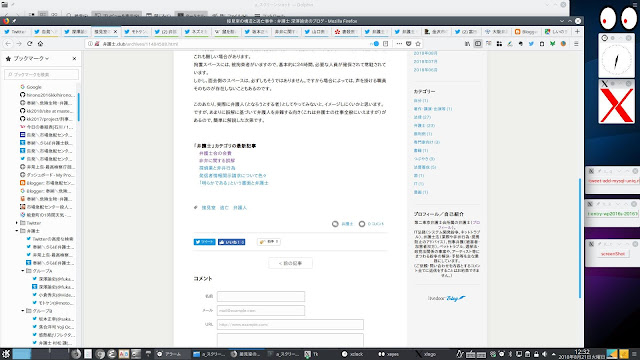The image size is (640, 360).
Task: Go to the Firefox home page
Action: point(40,44)
